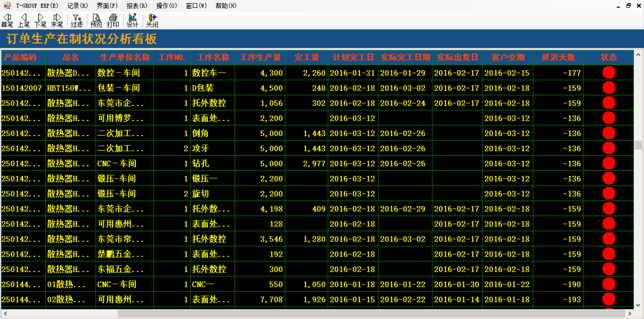Click red status dot in -190 row

609,284
